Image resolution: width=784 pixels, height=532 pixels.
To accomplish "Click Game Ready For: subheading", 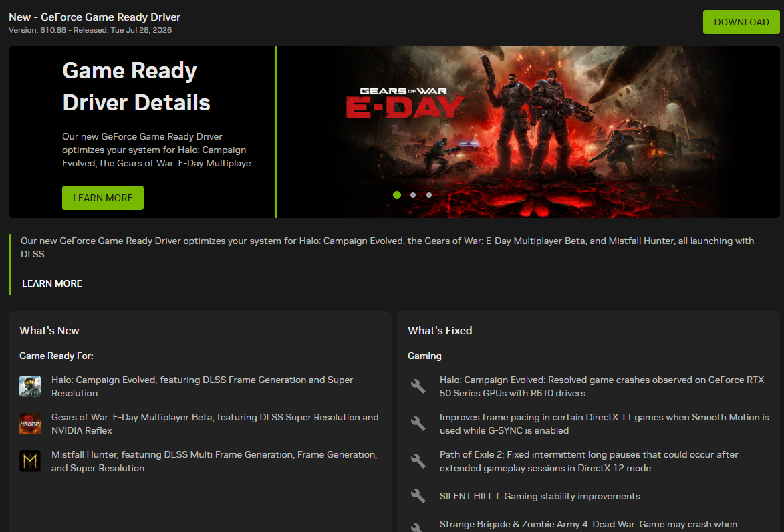I will click(x=57, y=356).
